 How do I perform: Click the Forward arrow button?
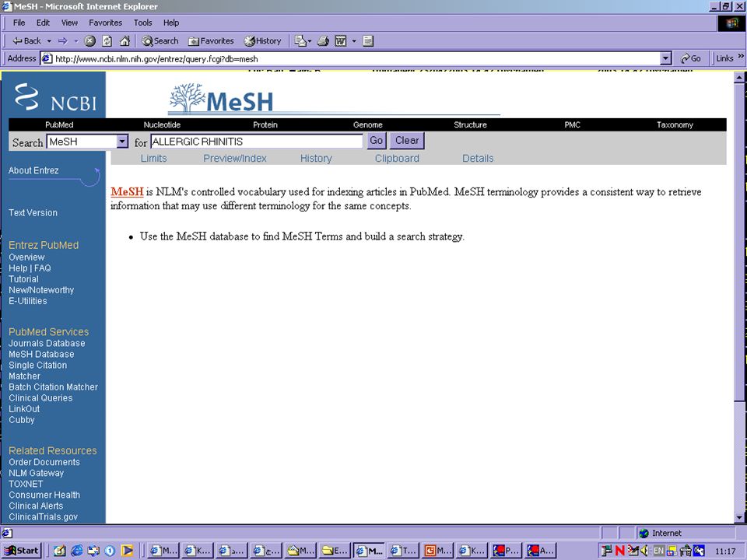(x=63, y=41)
